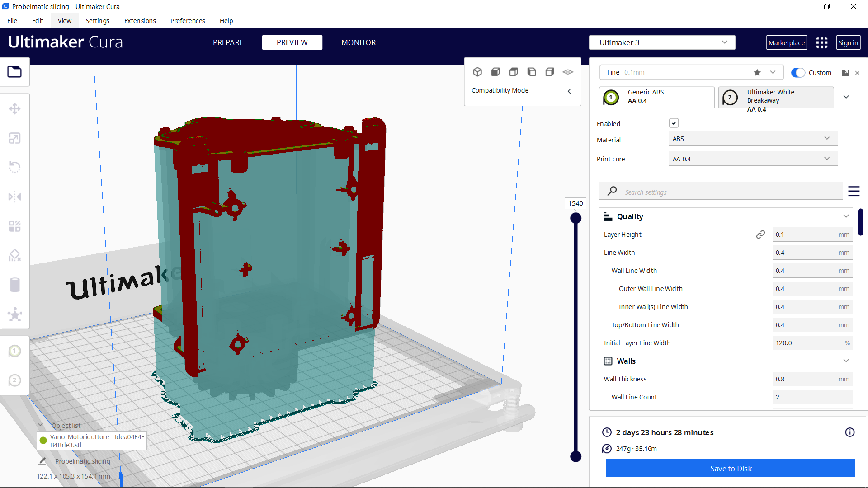Toggle the Custom settings switch
The image size is (868, 488).
(x=798, y=72)
